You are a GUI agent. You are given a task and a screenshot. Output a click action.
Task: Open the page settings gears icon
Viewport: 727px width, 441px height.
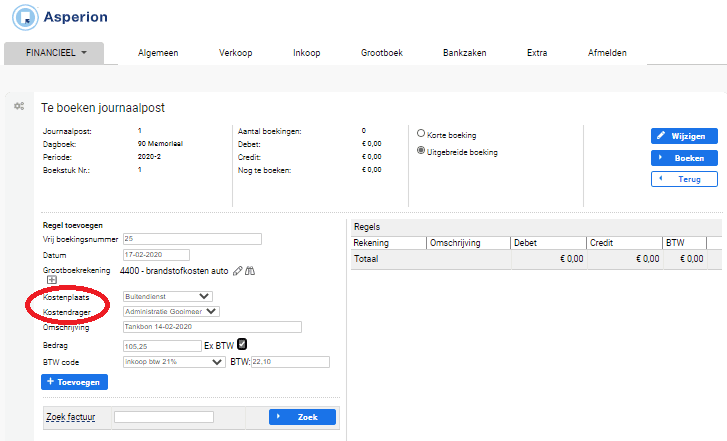19,106
